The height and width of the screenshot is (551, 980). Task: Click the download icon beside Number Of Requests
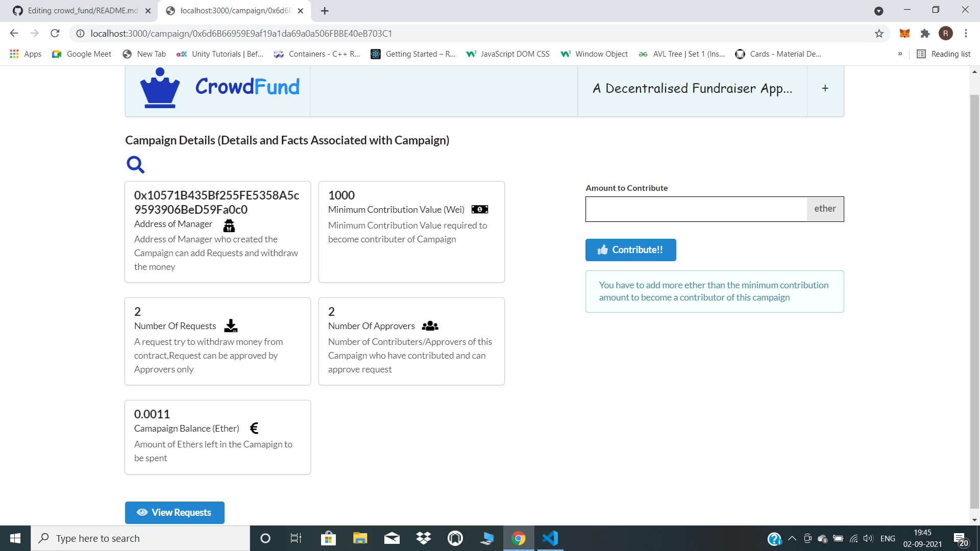click(x=231, y=325)
